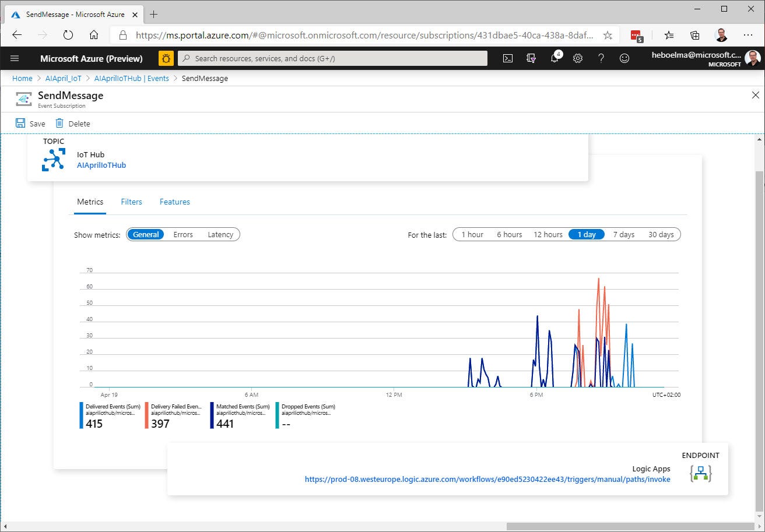Screen dimensions: 765x532
Task: Click the Delete trash can icon
Action: click(x=59, y=123)
